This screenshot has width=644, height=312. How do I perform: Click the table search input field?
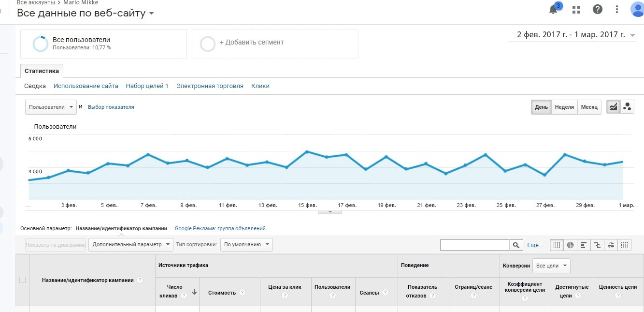point(475,245)
